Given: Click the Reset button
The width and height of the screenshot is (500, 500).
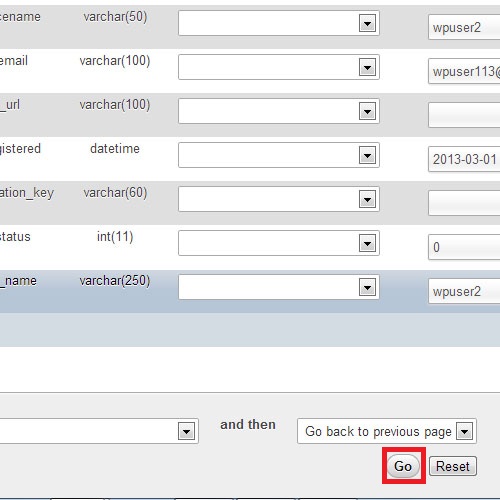Looking at the screenshot, I should [x=453, y=466].
